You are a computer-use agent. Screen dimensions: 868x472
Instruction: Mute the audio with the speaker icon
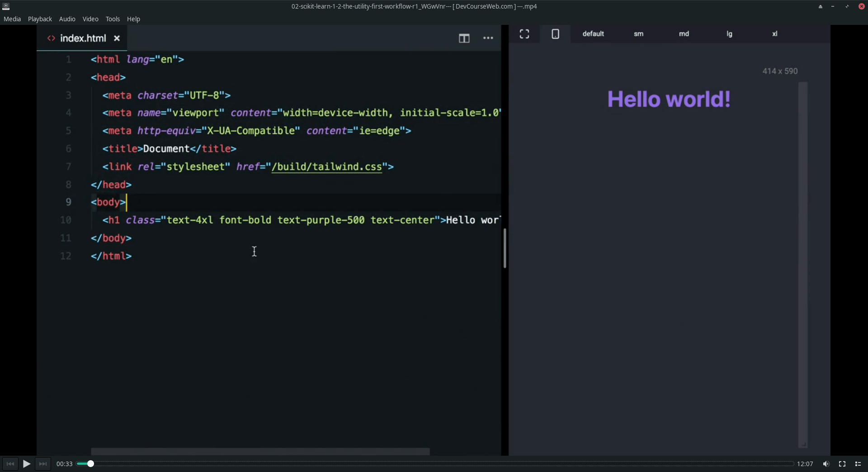[826, 464]
